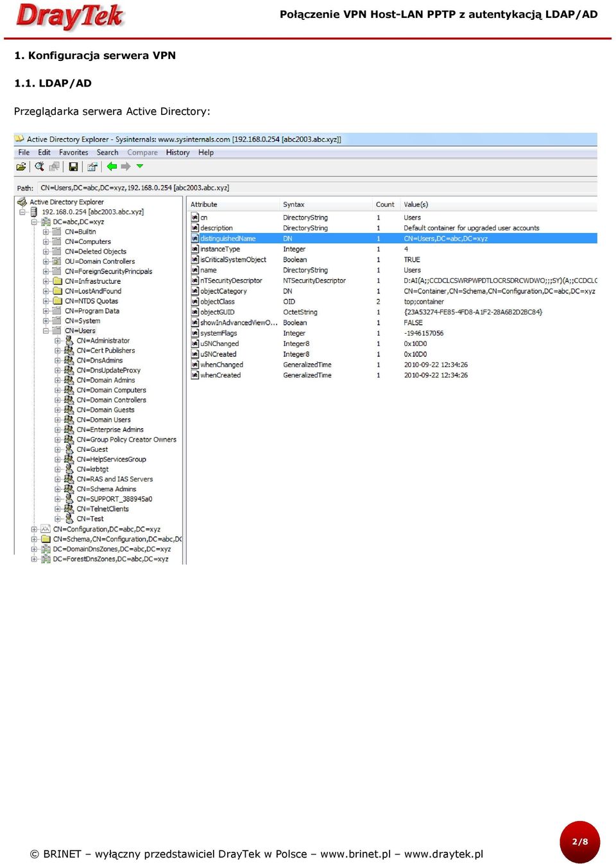616x864 pixels.
Task: Click the systemFlags attribute icon
Action: 195,333
